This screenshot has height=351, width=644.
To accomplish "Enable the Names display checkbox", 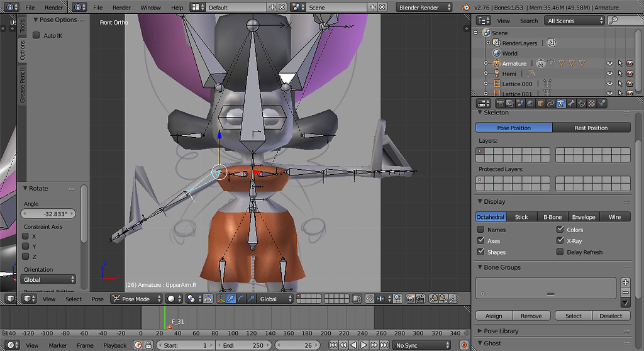I will coord(480,230).
